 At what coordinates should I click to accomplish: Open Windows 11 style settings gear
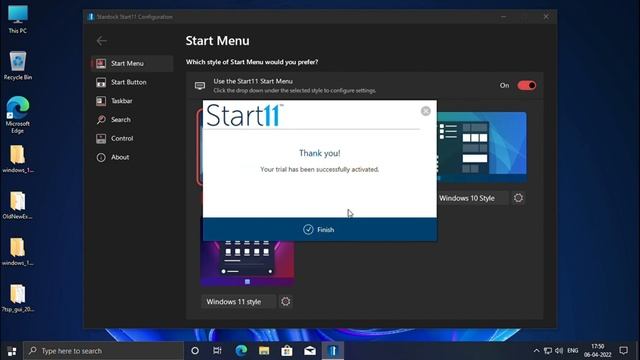pyautogui.click(x=285, y=302)
